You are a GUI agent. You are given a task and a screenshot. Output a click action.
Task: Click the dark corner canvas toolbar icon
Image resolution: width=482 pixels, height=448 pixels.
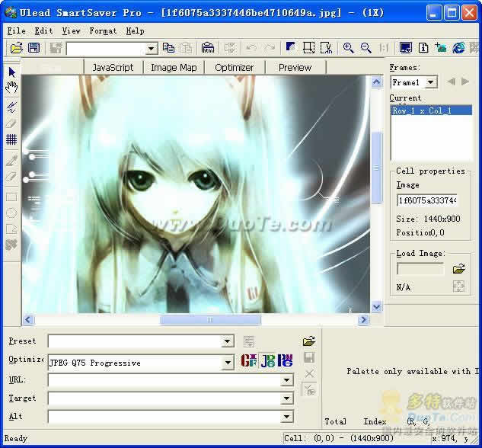(290, 47)
